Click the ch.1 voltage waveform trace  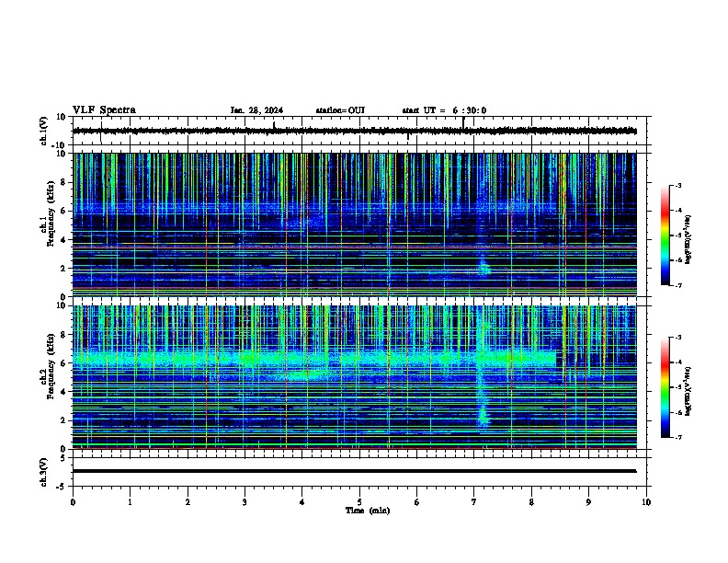coord(354,131)
